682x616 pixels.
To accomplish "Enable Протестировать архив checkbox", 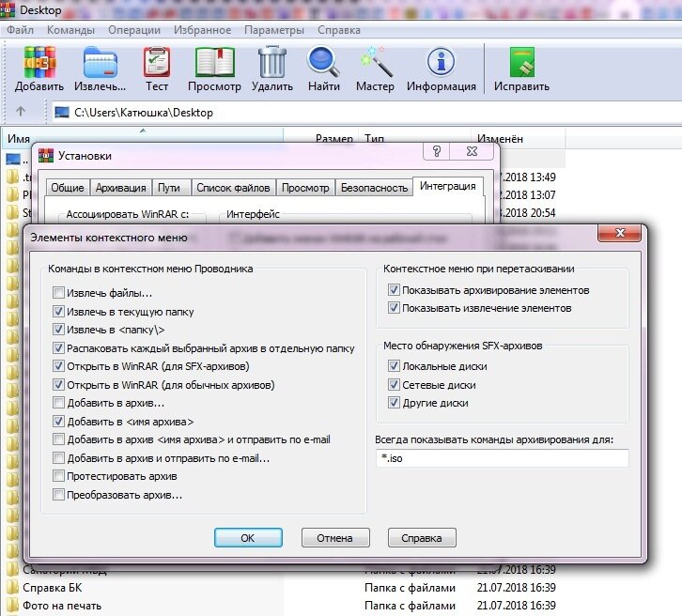I will 58,475.
